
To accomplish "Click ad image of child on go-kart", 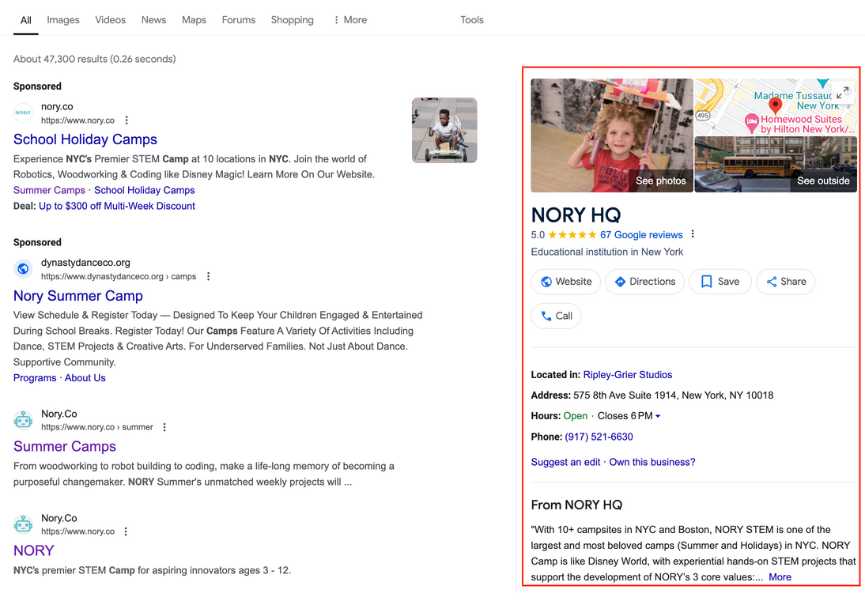I will click(x=445, y=130).
